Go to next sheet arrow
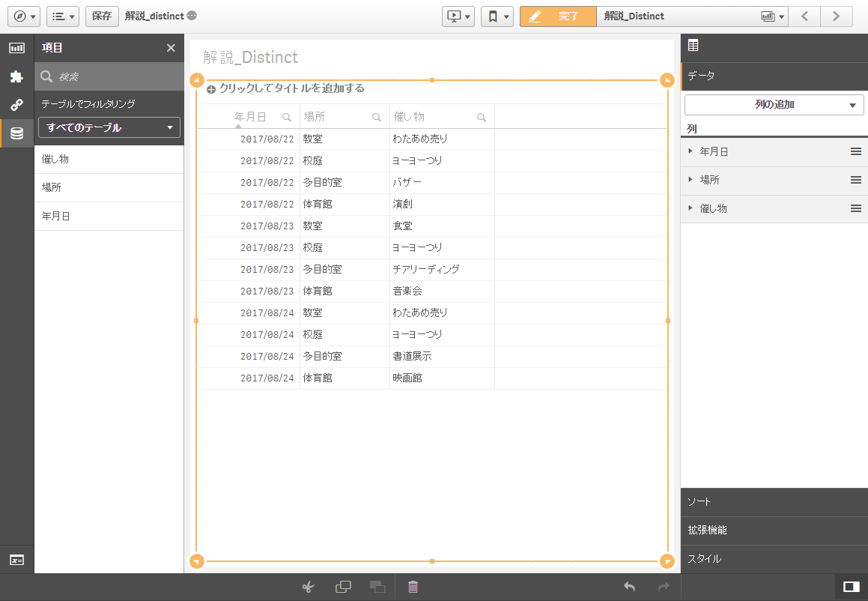Viewport: 868px width, 601px height. [837, 16]
